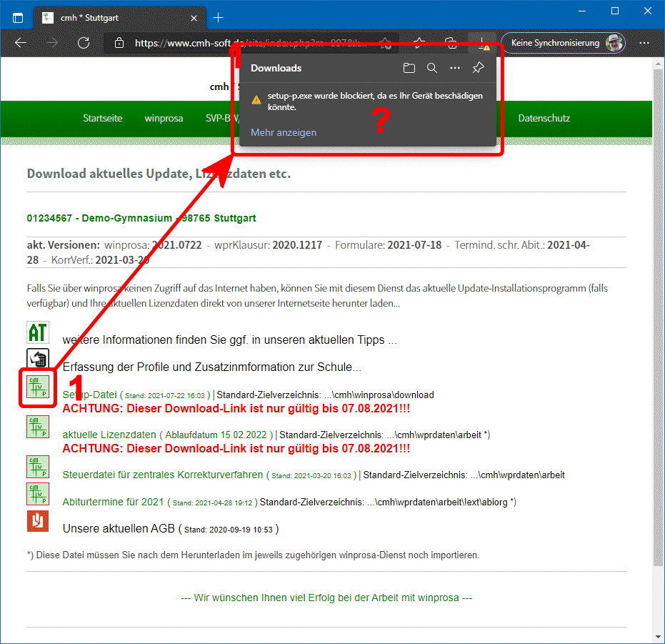The height and width of the screenshot is (644, 665).
Task: Go back to the previous page
Action: tap(21, 43)
